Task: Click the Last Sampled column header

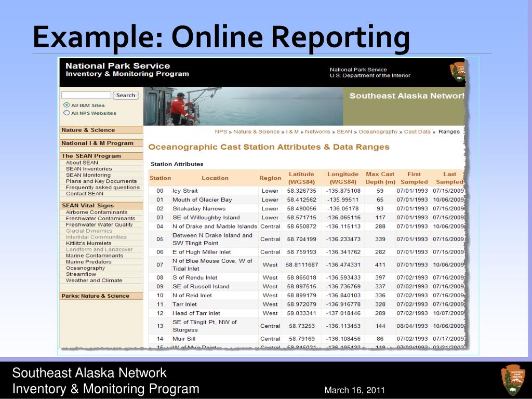Action: click(x=449, y=178)
